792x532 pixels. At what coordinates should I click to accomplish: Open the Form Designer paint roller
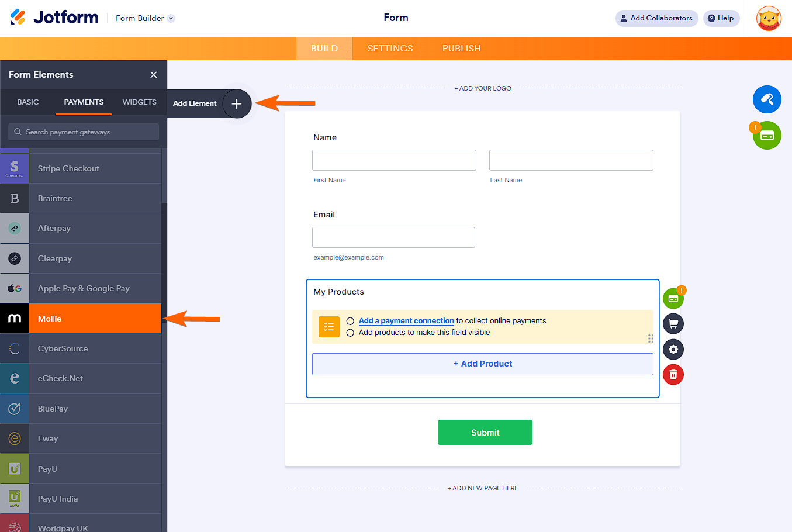point(767,99)
